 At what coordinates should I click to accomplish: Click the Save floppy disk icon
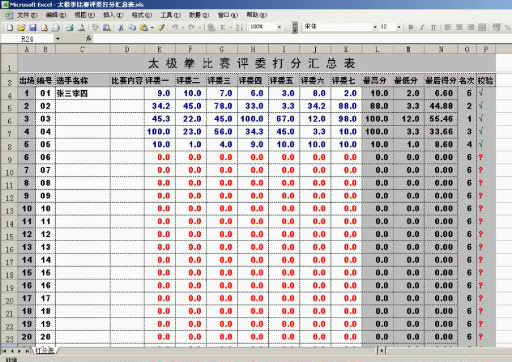(33, 28)
